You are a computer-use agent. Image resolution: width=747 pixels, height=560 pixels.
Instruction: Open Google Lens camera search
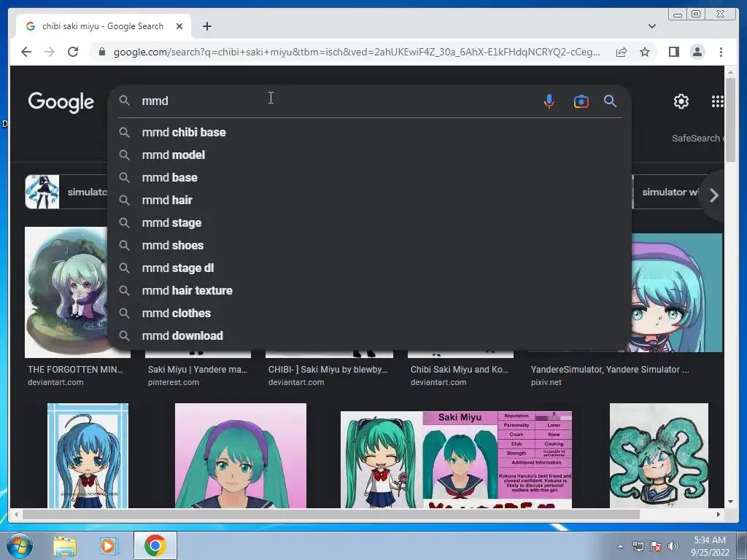point(581,101)
